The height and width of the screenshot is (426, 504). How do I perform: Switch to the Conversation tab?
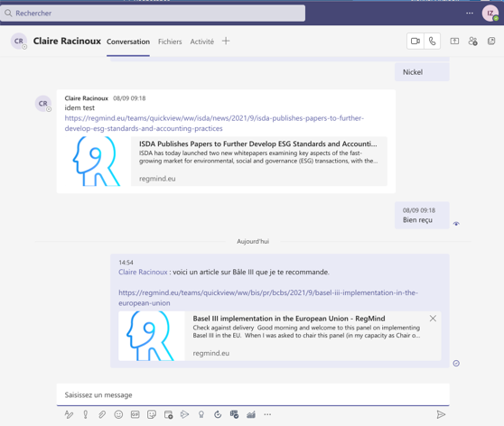(x=128, y=42)
